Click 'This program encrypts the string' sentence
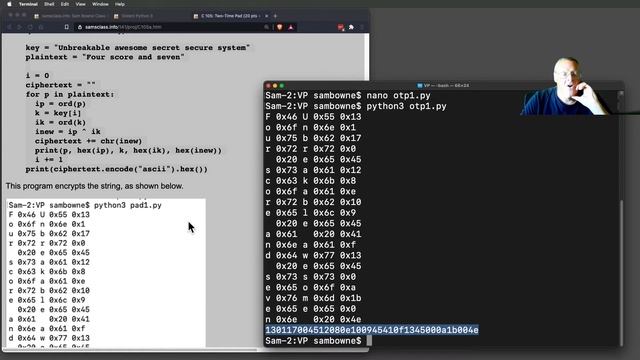The image size is (640, 360). [x=95, y=186]
